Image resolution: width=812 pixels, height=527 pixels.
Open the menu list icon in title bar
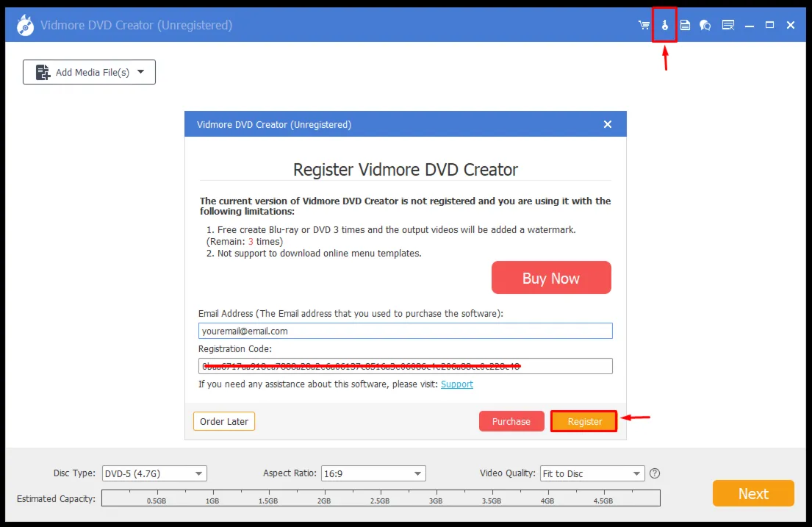pos(728,25)
